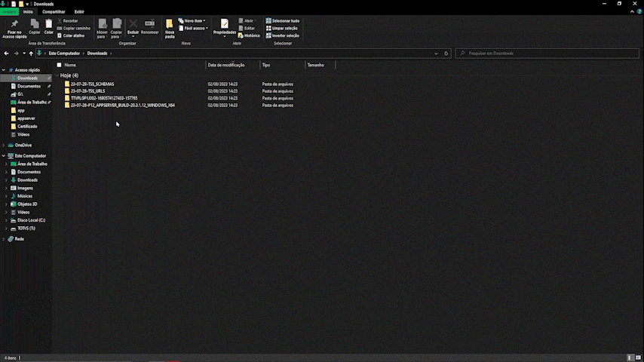
Task: Select folder 23-07-28-TSS_URLS
Action: coord(87,90)
